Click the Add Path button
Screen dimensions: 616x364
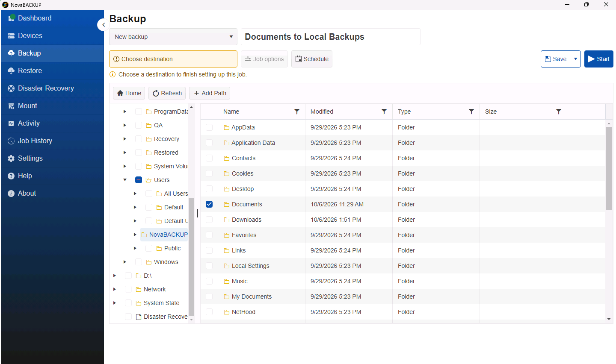(x=210, y=93)
